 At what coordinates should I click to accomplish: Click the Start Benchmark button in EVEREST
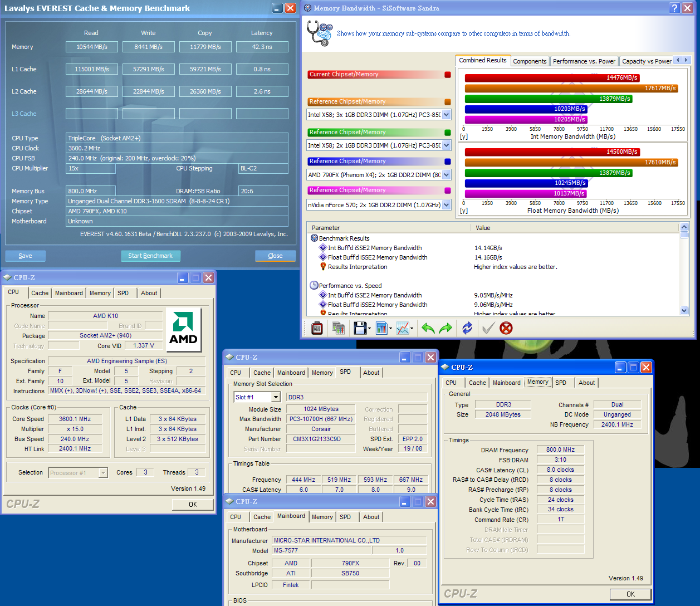[150, 256]
